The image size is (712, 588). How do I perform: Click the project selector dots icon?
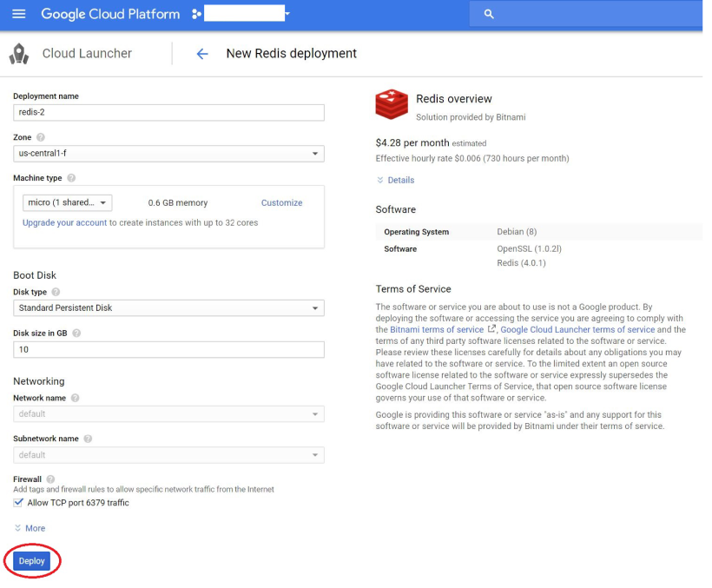coord(196,14)
